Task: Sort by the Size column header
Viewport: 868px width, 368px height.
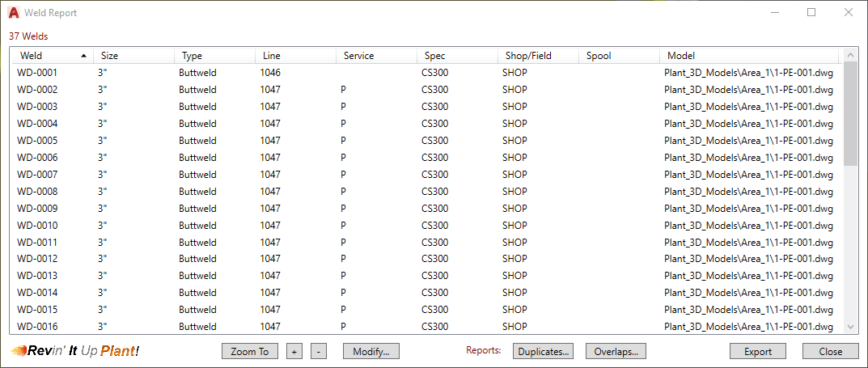Action: (x=133, y=56)
